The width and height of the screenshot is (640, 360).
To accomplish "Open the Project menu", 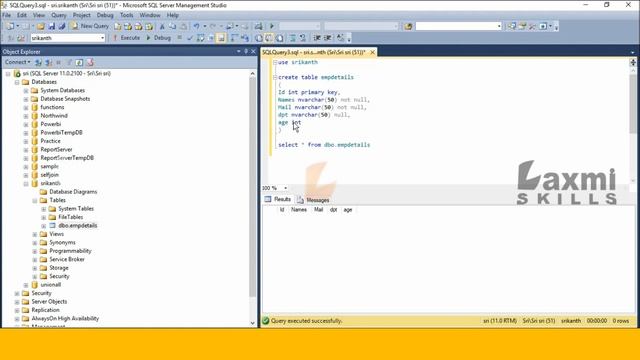I will (82, 15).
